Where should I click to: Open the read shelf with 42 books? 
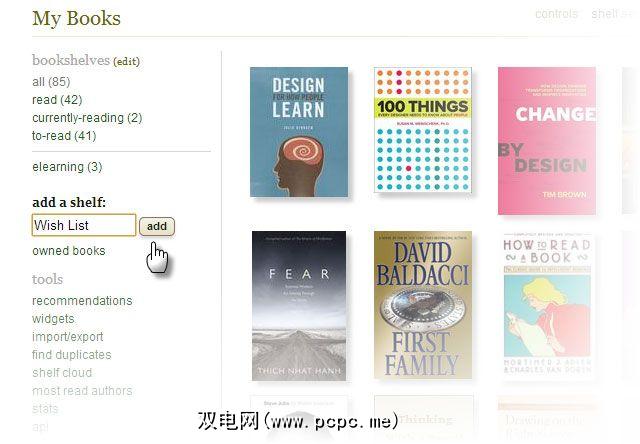coord(57,100)
